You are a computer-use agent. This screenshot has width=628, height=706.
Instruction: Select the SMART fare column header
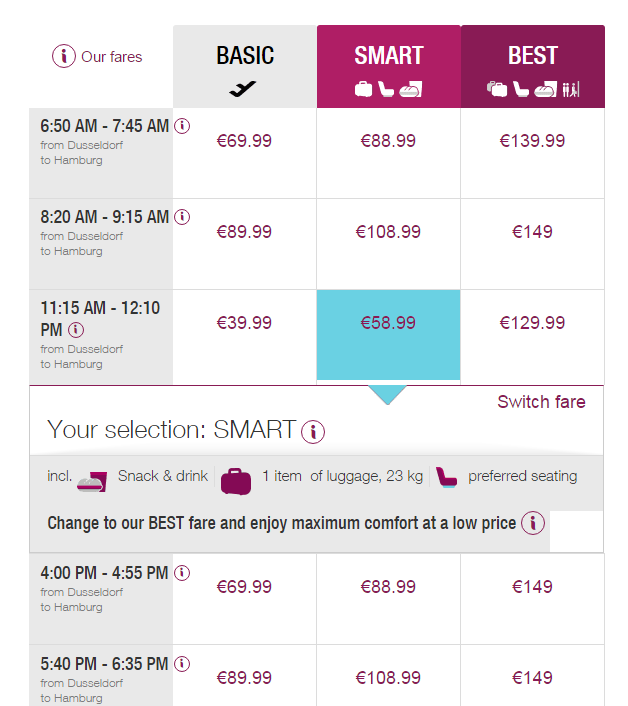point(389,67)
